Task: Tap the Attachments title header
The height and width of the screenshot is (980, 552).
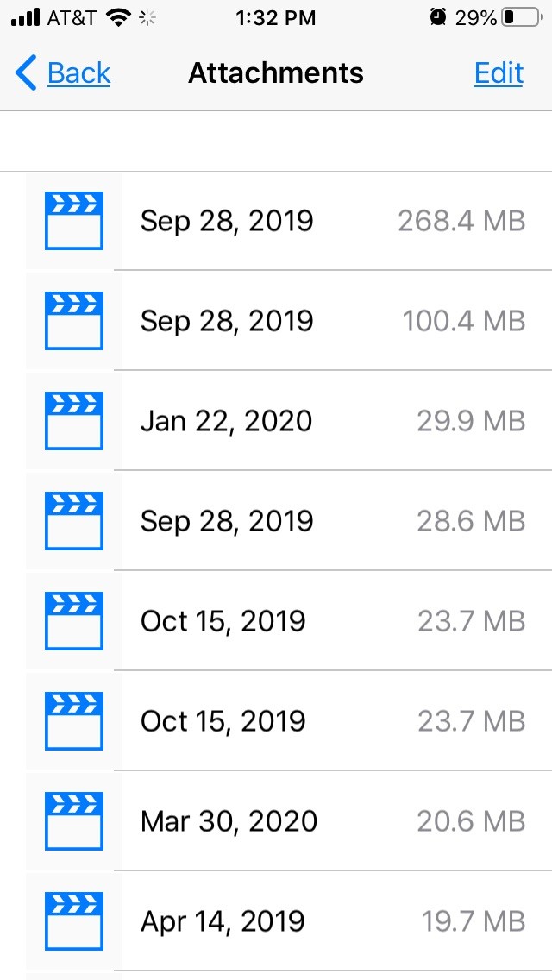Action: pos(275,73)
